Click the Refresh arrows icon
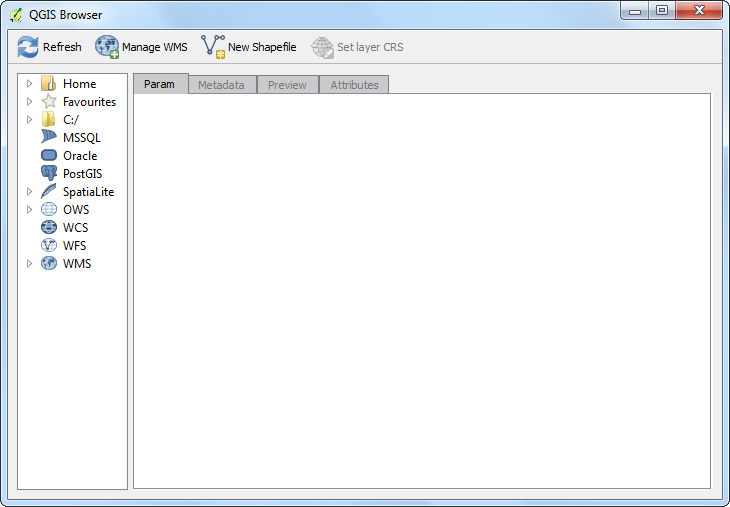730x507 pixels. (x=28, y=47)
